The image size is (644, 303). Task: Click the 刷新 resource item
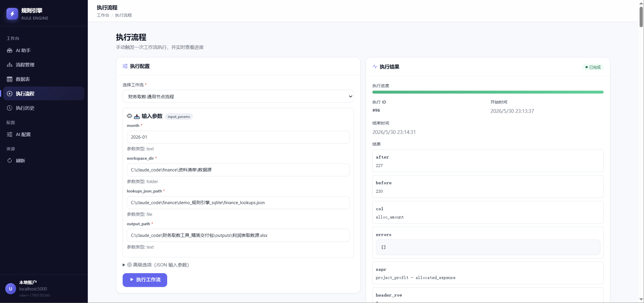(44, 161)
